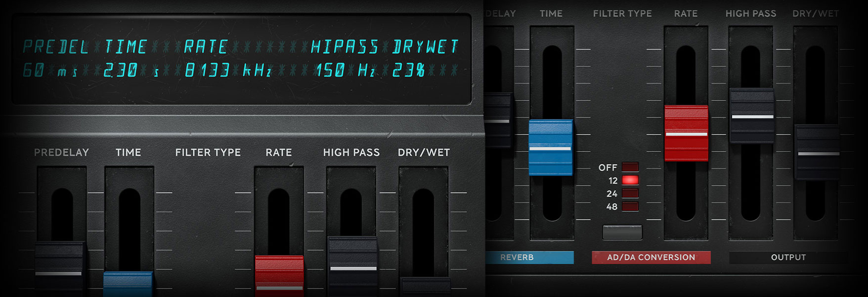The image size is (868, 297).
Task: Click the RATE label in right panel
Action: (686, 14)
